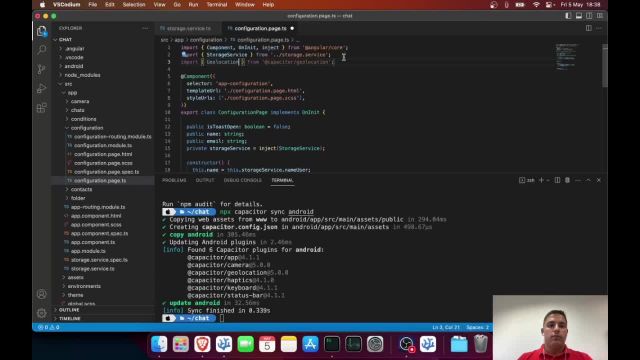This screenshot has height=360, width=640.
Task: Open the Accounts icon in activity bar
Action: coord(42,294)
